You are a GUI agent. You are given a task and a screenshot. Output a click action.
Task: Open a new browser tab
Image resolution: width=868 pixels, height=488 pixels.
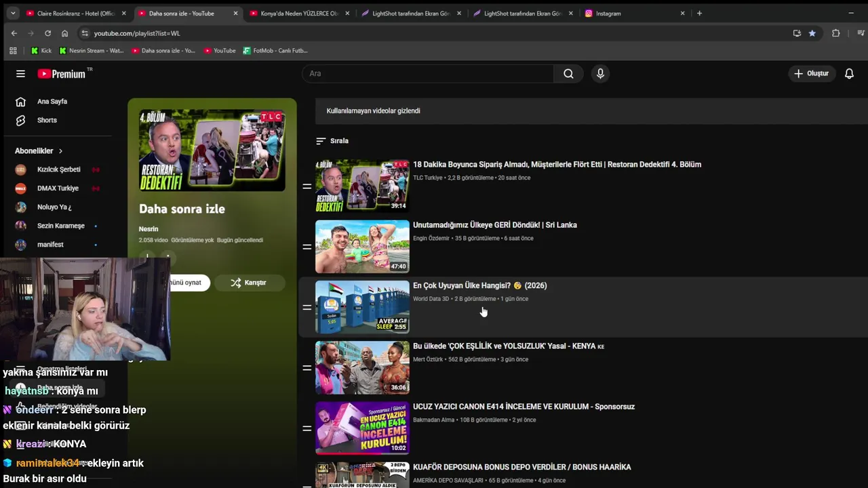[x=699, y=14]
